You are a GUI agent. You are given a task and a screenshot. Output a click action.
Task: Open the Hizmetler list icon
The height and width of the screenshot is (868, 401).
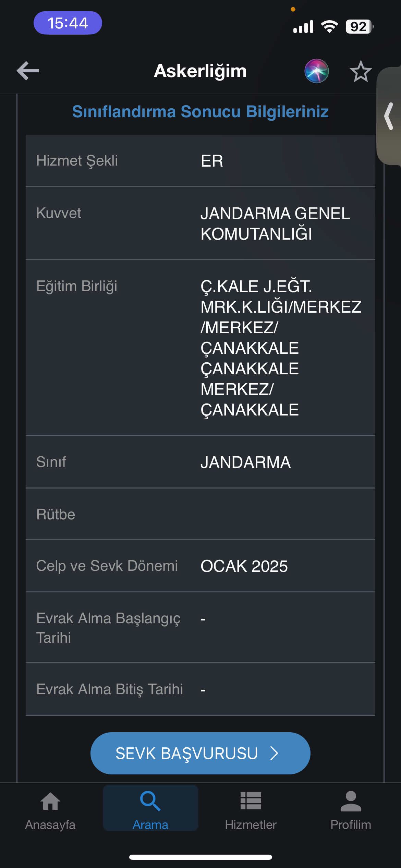point(251,801)
